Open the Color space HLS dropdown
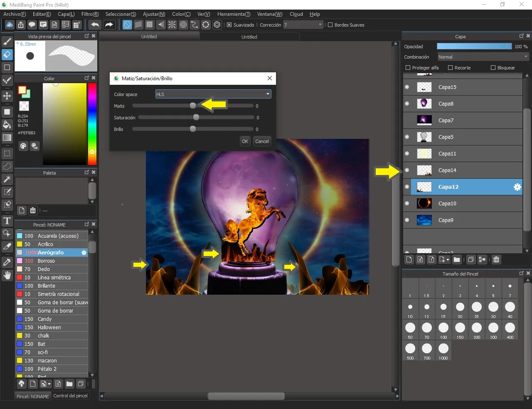 tap(213, 94)
